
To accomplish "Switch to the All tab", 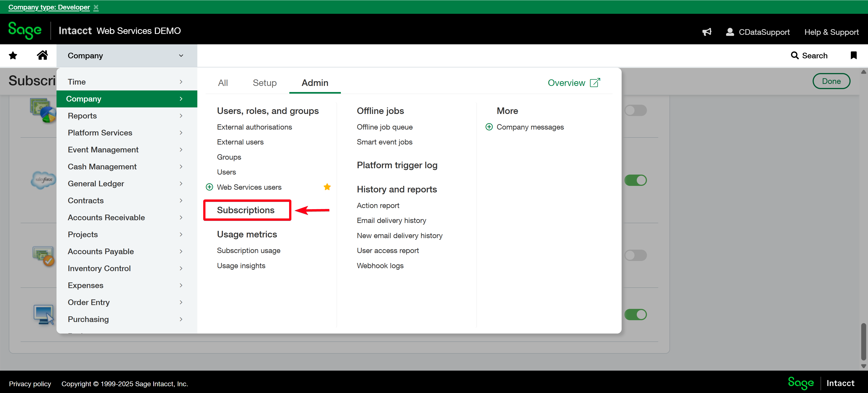I will (x=223, y=83).
